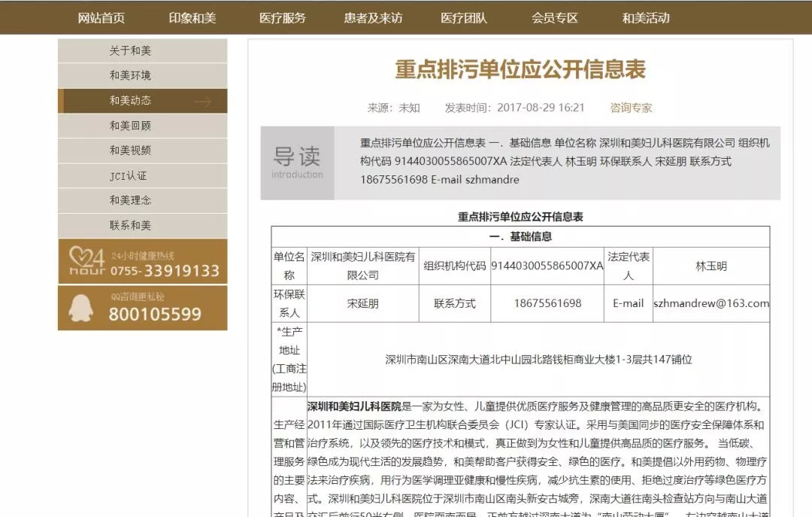This screenshot has width=812, height=517.
Task: Select 患者及来访 in the navigation bar
Action: click(373, 18)
